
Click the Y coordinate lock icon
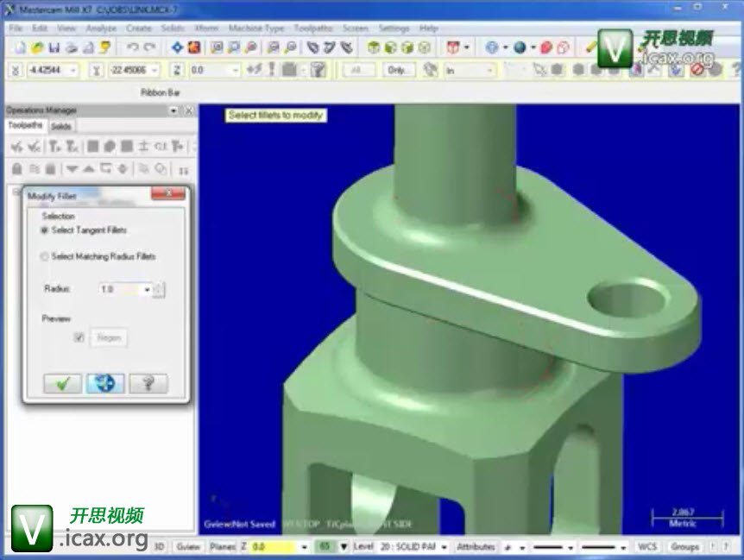pos(97,70)
